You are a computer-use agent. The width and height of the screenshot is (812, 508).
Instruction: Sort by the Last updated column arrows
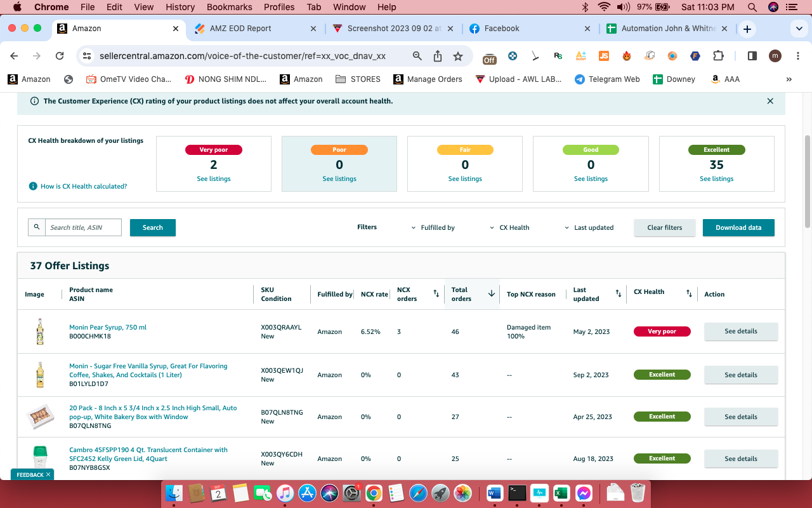(619, 293)
